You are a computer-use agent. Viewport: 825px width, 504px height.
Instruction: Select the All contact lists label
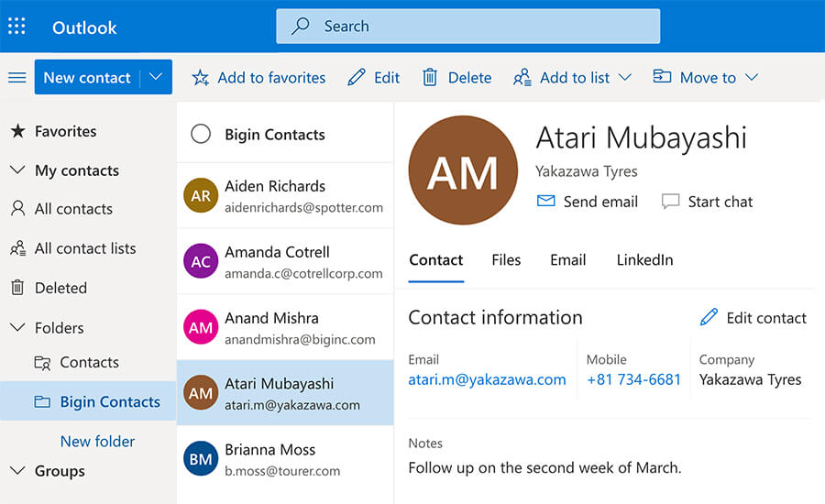pyautogui.click(x=85, y=248)
